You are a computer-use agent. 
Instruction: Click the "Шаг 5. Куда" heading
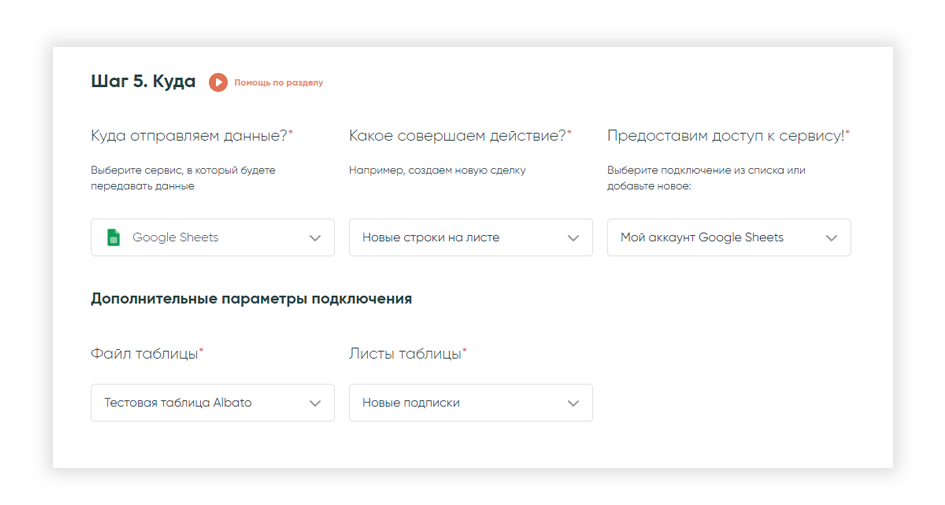click(x=143, y=81)
